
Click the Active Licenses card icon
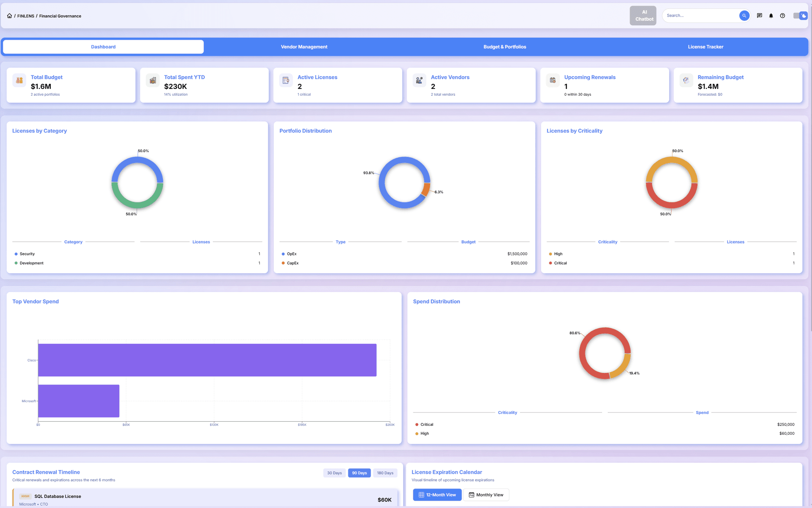pyautogui.click(x=286, y=80)
